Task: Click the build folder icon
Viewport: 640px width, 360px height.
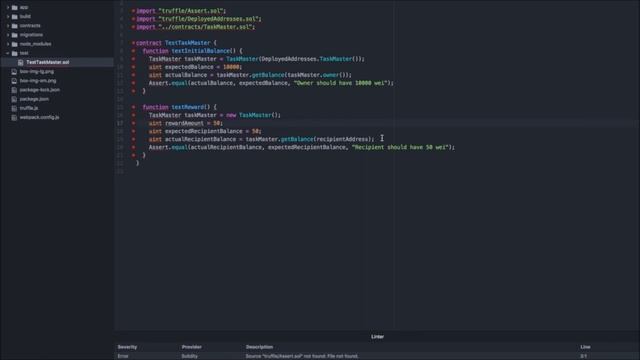Action: point(15,16)
